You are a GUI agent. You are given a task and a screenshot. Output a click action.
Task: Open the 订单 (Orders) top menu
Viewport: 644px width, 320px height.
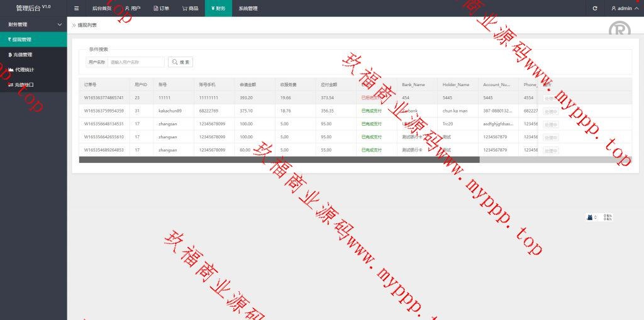[x=162, y=8]
